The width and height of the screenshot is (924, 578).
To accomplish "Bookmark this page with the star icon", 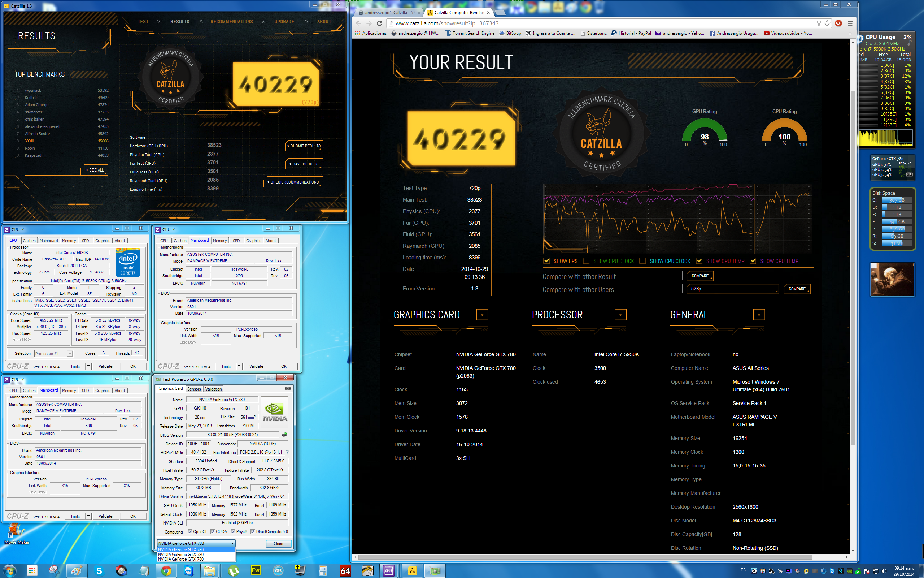I will (x=827, y=23).
